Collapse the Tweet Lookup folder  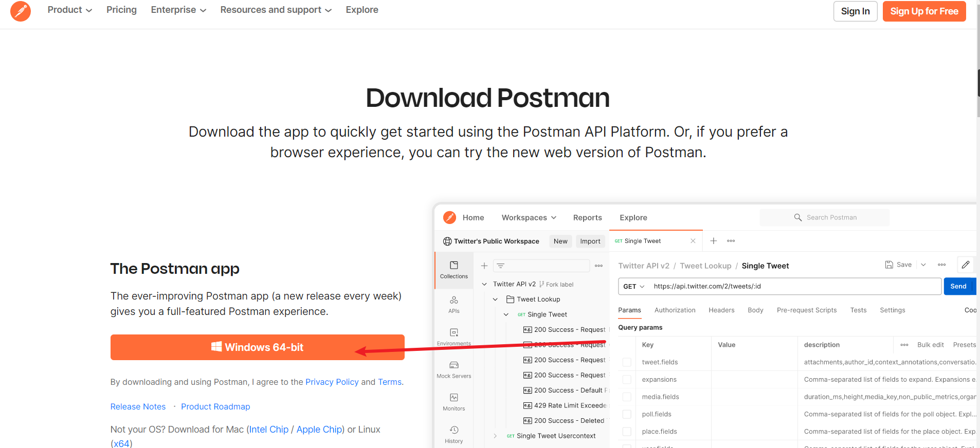click(x=495, y=300)
